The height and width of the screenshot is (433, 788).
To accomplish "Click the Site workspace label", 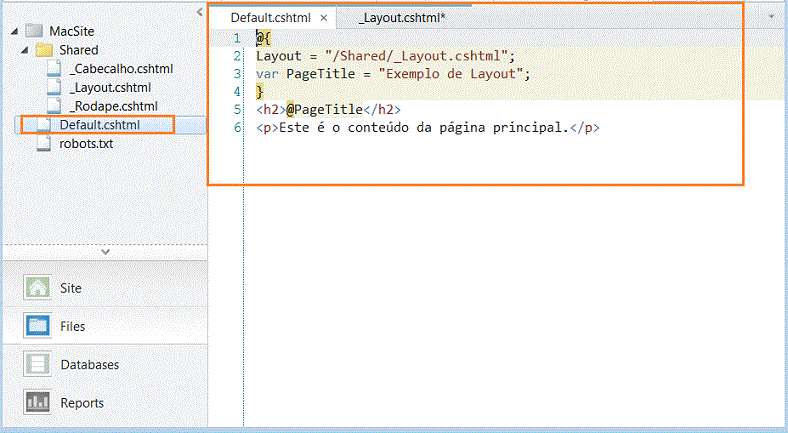I will tap(71, 288).
